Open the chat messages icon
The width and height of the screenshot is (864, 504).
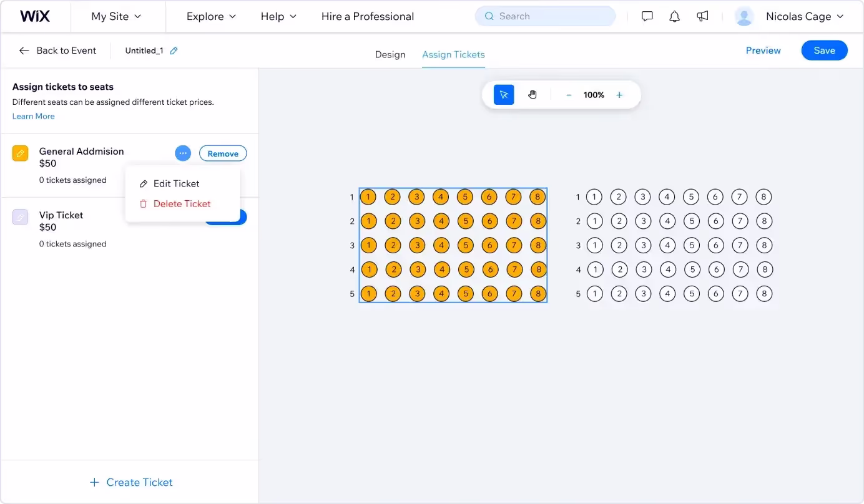[x=647, y=17]
